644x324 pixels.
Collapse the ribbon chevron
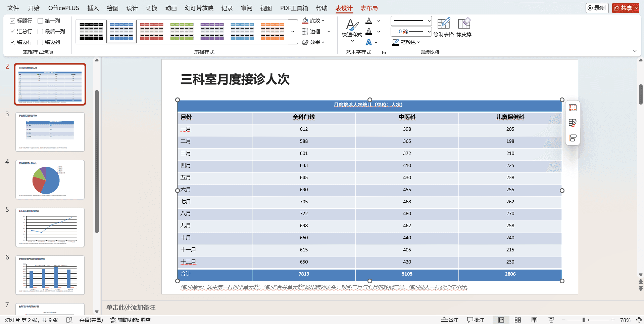(635, 51)
